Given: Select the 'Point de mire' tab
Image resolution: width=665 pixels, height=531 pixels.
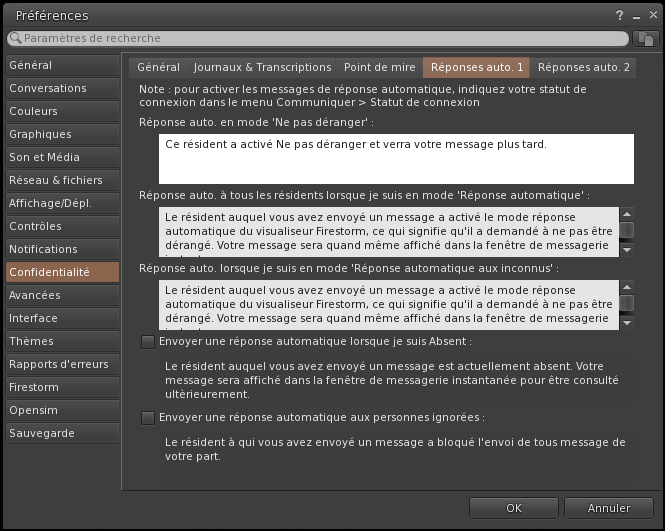Looking at the screenshot, I should [379, 67].
